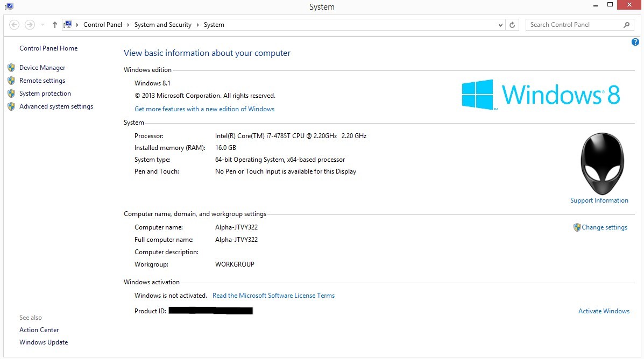
Task: Open Windows Update
Action: click(44, 342)
